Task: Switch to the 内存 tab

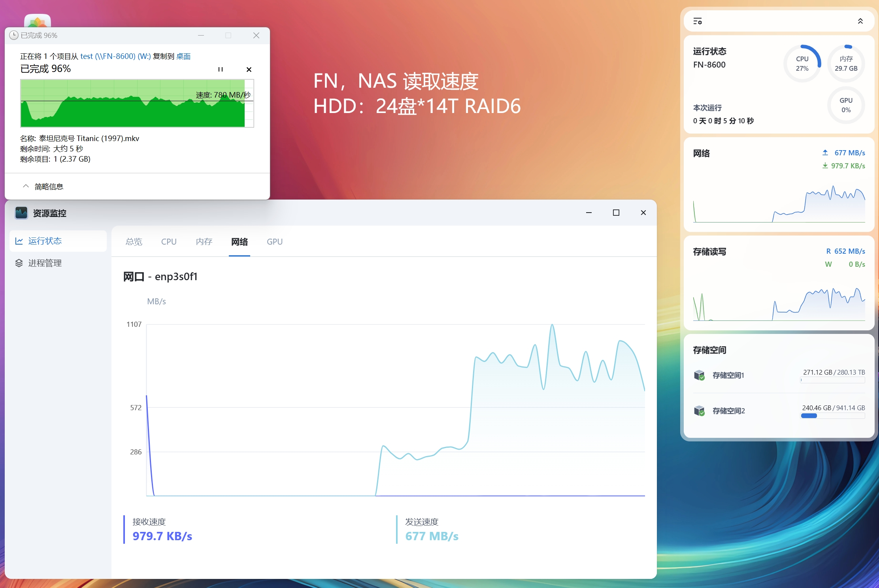Action: [x=204, y=242]
